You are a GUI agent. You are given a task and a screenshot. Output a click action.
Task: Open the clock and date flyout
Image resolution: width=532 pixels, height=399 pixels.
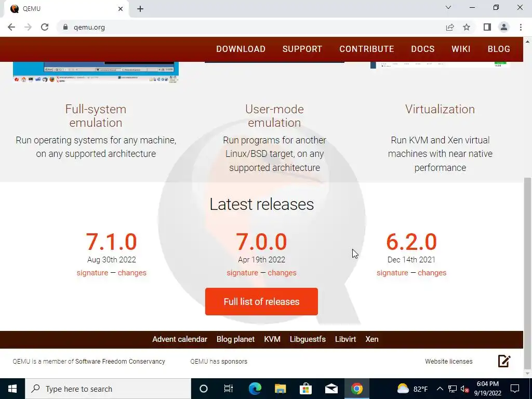tap(487, 389)
